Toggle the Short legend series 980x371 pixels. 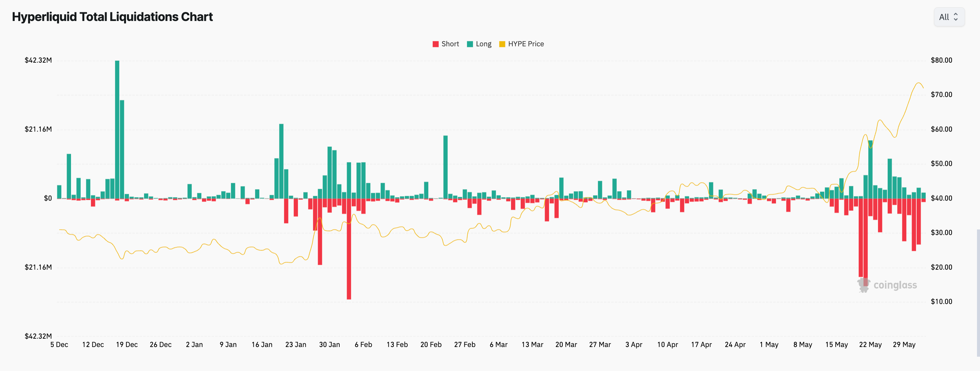(445, 44)
